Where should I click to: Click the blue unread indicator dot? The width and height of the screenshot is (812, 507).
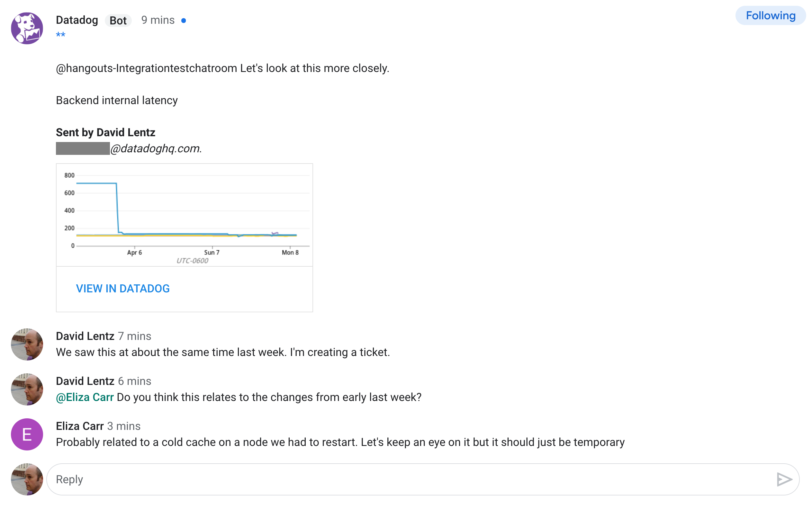click(184, 20)
